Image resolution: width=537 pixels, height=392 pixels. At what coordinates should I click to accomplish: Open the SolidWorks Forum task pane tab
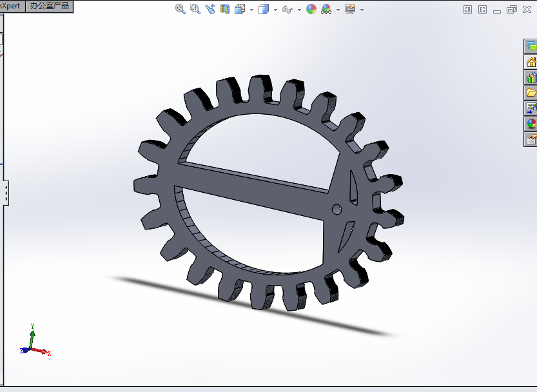531,46
